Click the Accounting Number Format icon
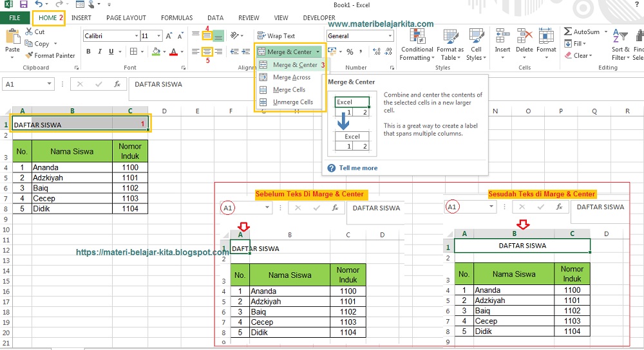The height and width of the screenshot is (350, 644). 332,51
